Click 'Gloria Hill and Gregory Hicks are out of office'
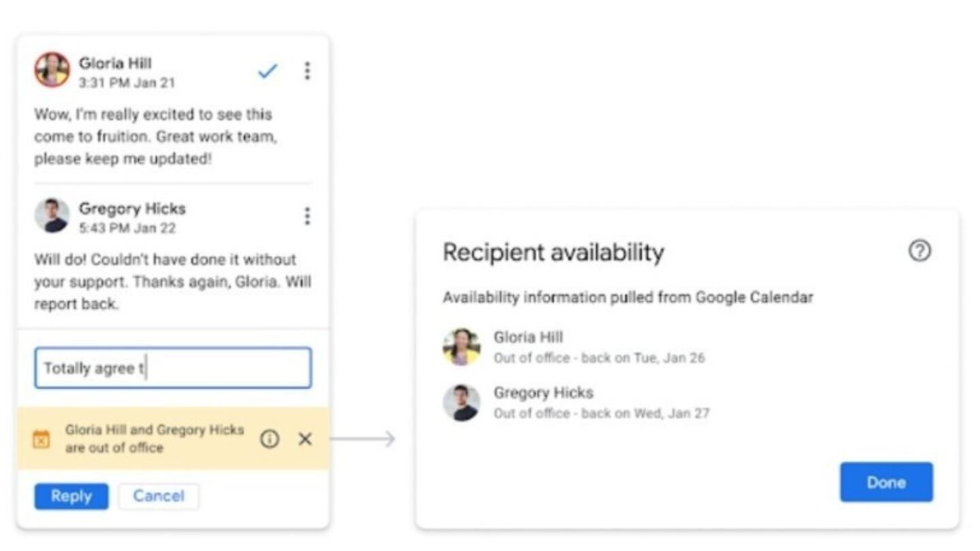The height and width of the screenshot is (551, 980). [154, 439]
